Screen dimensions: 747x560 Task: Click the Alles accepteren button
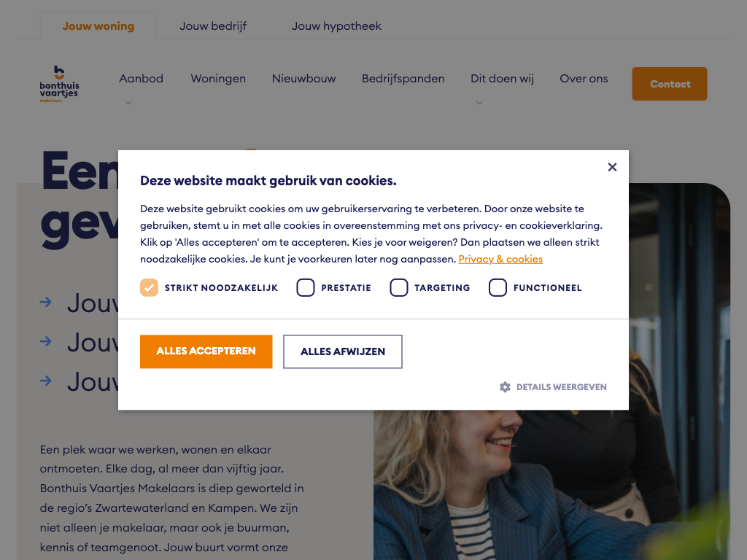(206, 351)
